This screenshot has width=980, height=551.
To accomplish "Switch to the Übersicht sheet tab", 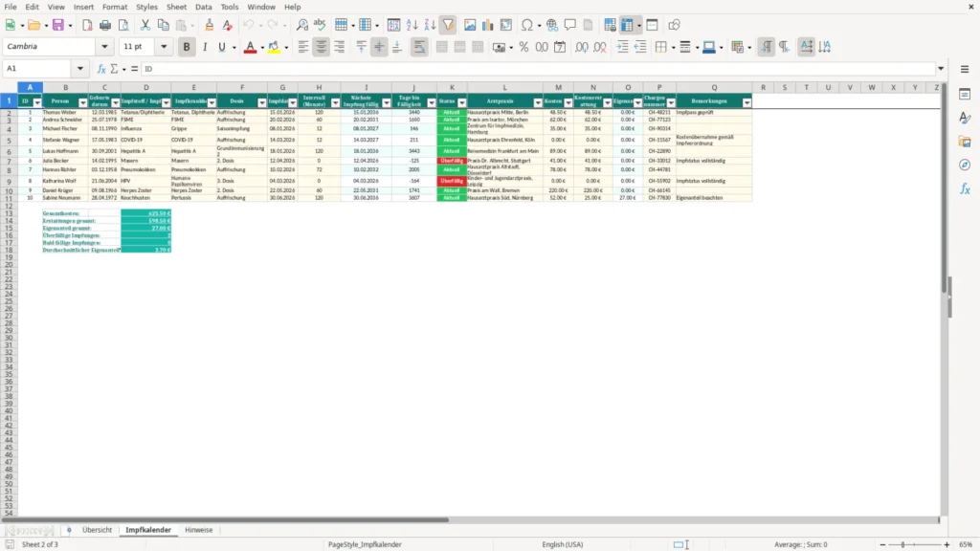I will click(97, 530).
